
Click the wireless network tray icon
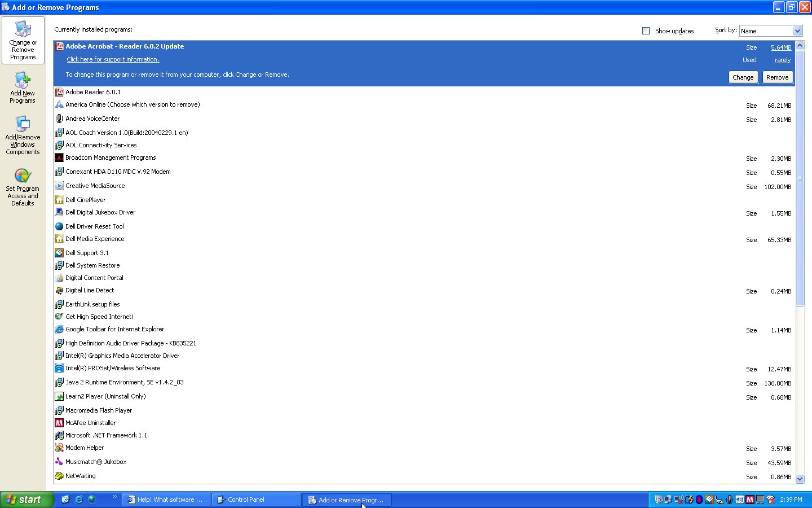point(770,500)
